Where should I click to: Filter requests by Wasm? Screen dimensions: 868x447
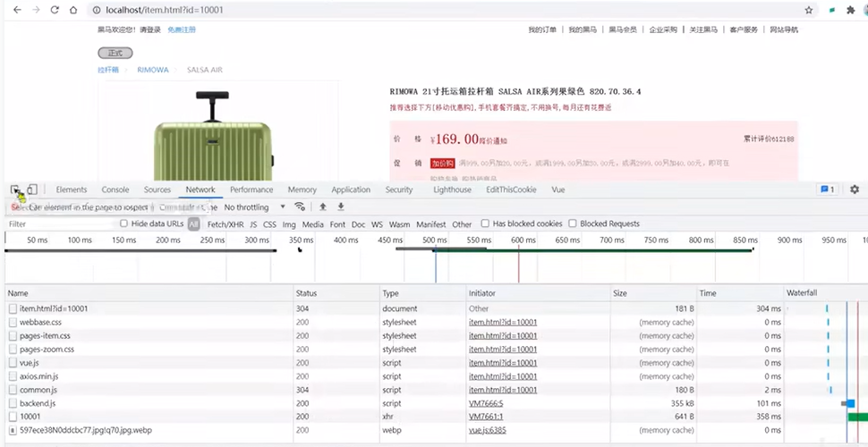[x=400, y=224]
